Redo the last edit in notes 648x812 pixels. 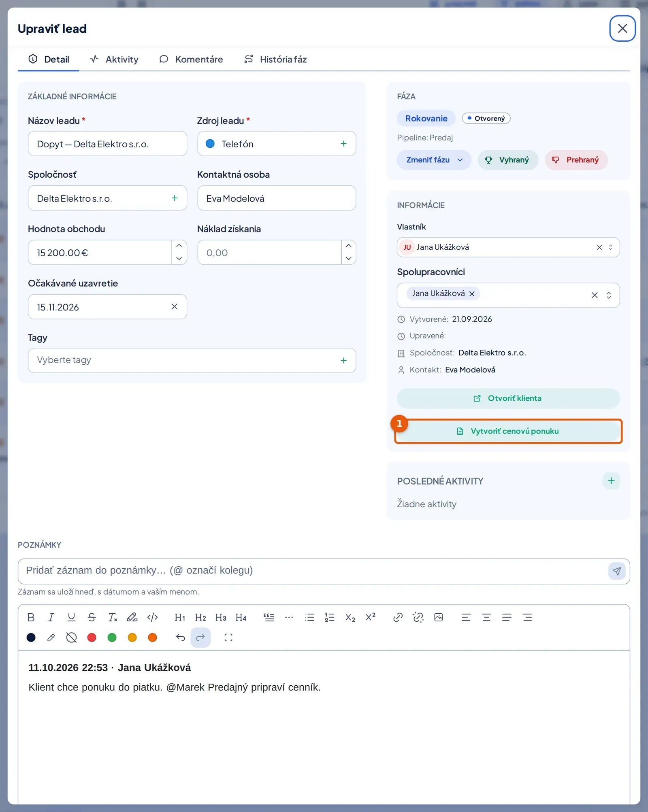pos(200,638)
